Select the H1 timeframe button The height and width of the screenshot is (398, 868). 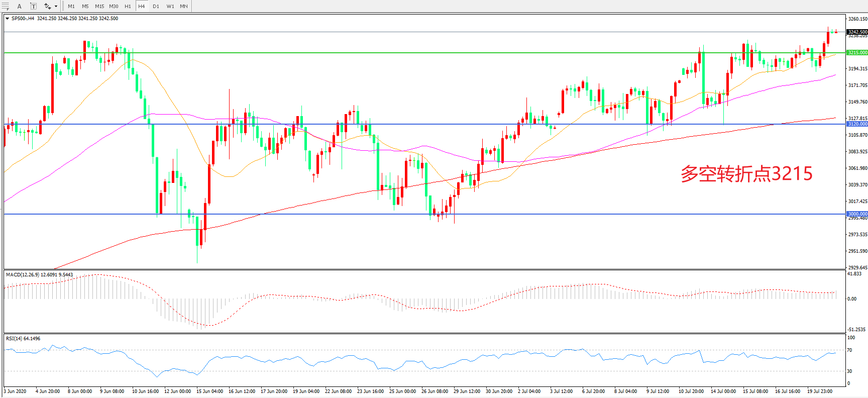coord(128,6)
